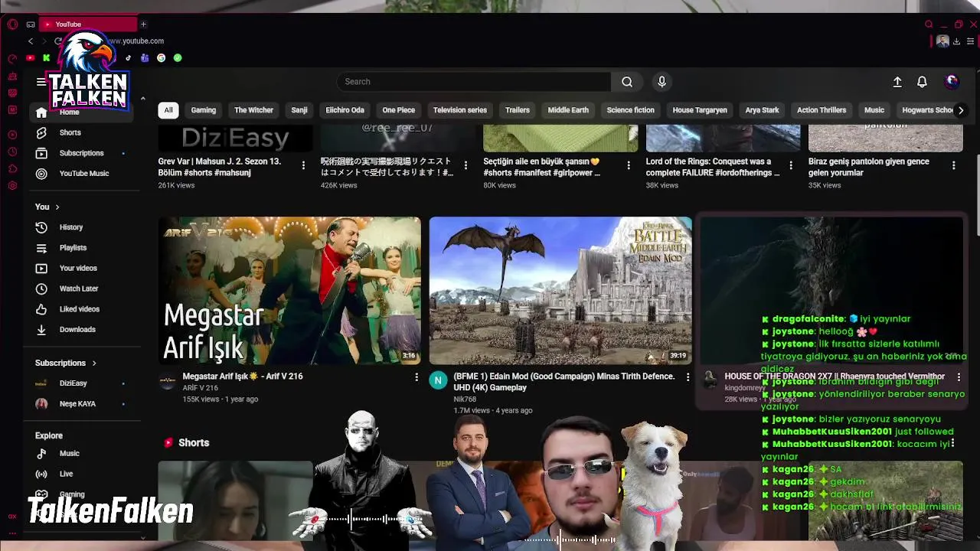
Task: Expand the Subscriptions section chevron
Action: [94, 364]
